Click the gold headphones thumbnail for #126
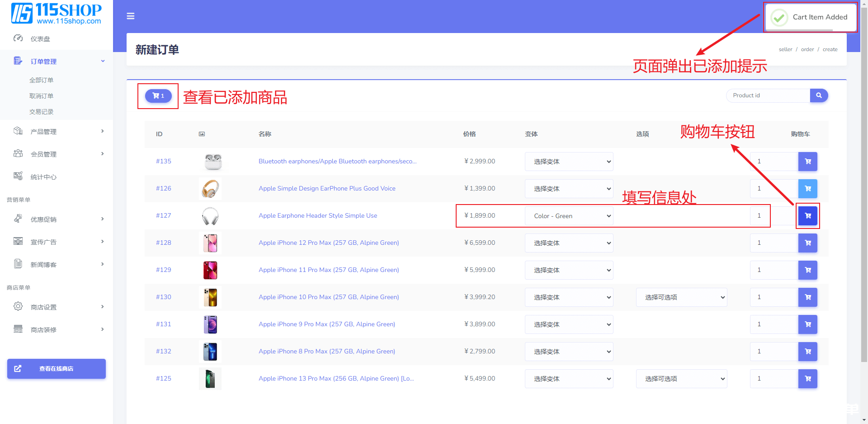Viewport: 868px width, 424px height. tap(210, 189)
